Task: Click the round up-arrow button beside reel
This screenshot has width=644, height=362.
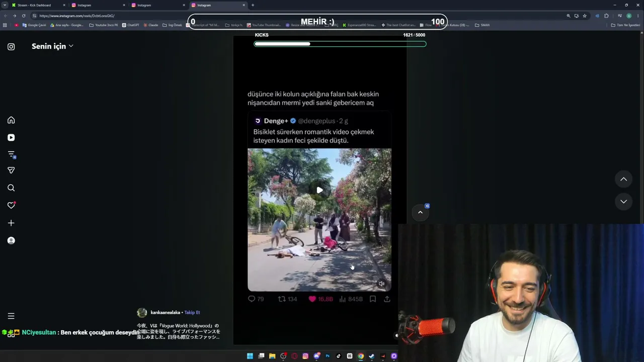Action: coord(420,212)
